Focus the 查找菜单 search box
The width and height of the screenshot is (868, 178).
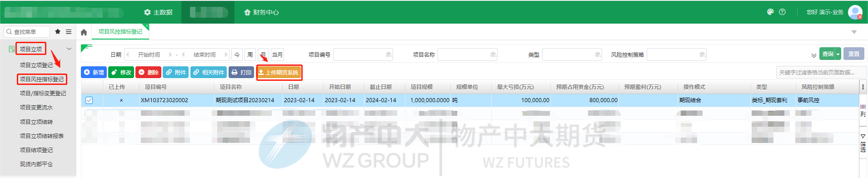[27, 32]
